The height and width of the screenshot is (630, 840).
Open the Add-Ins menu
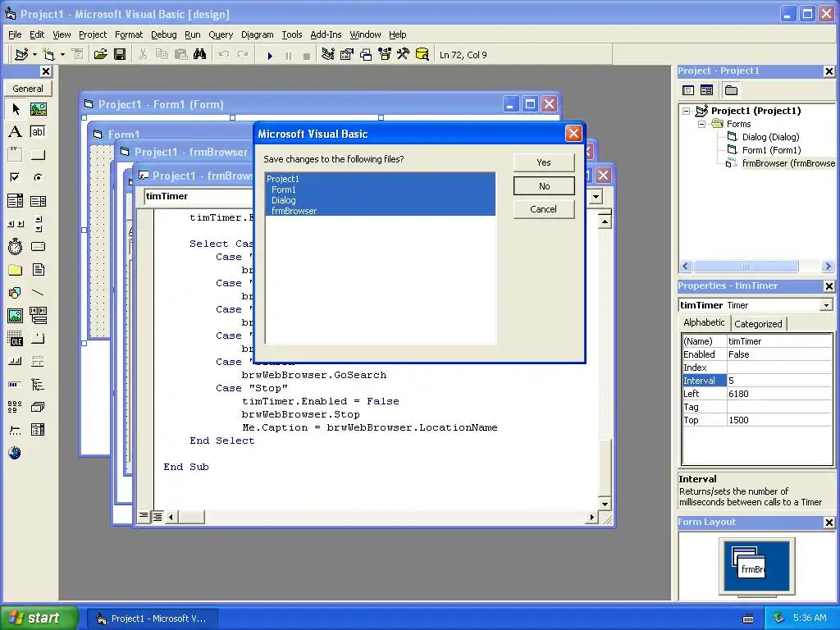point(326,34)
